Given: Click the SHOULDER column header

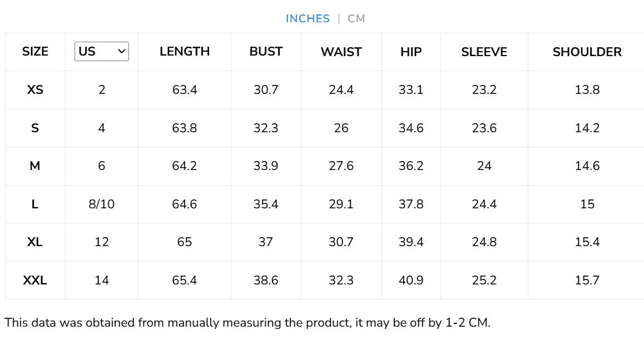Looking at the screenshot, I should (x=587, y=52).
